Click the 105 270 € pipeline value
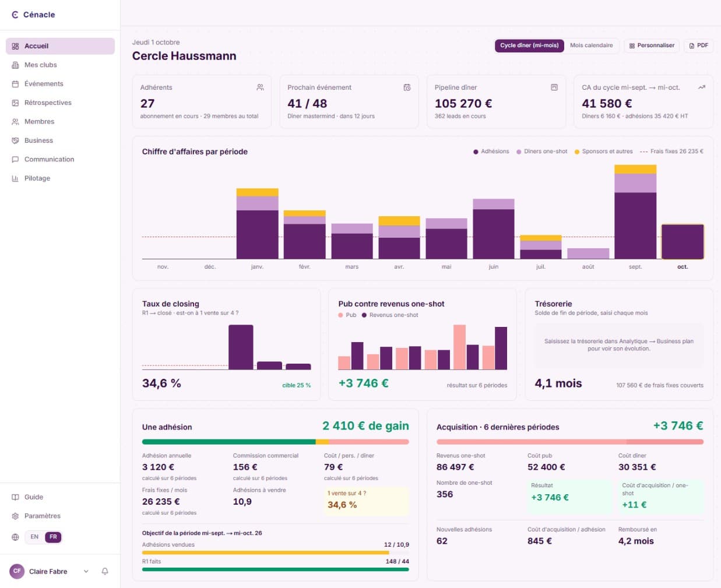Image resolution: width=721 pixels, height=588 pixels. point(463,104)
